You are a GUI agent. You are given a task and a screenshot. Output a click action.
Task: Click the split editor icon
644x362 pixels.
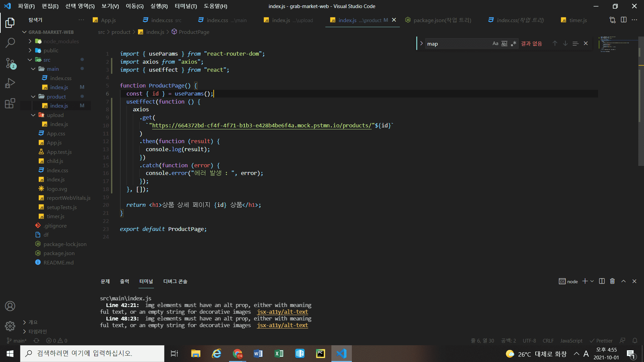tap(624, 20)
